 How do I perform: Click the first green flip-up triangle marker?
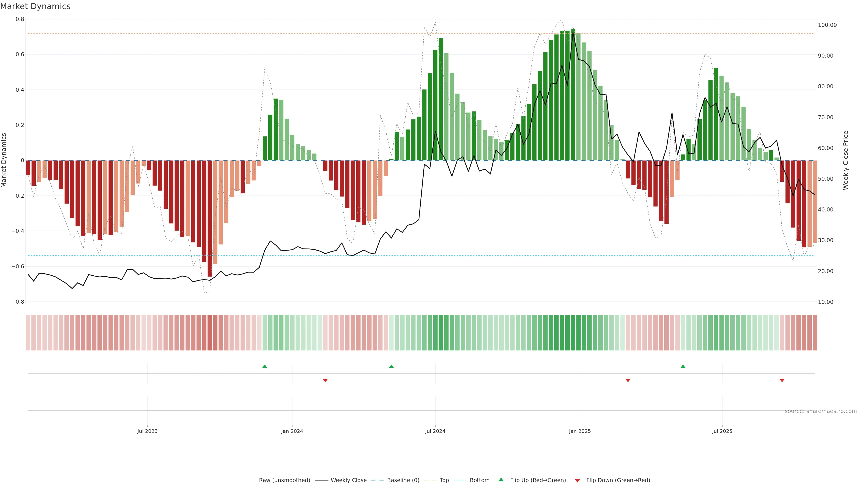(264, 366)
